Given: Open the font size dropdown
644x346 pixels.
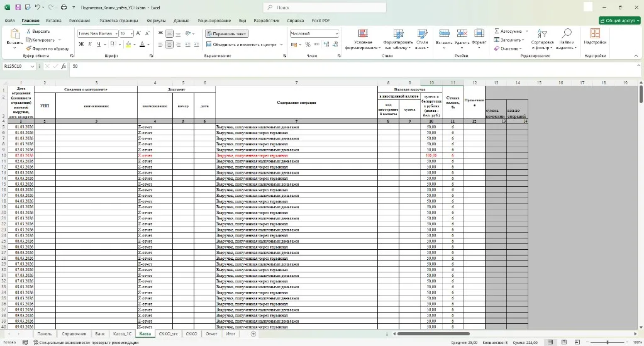Looking at the screenshot, I should point(131,34).
